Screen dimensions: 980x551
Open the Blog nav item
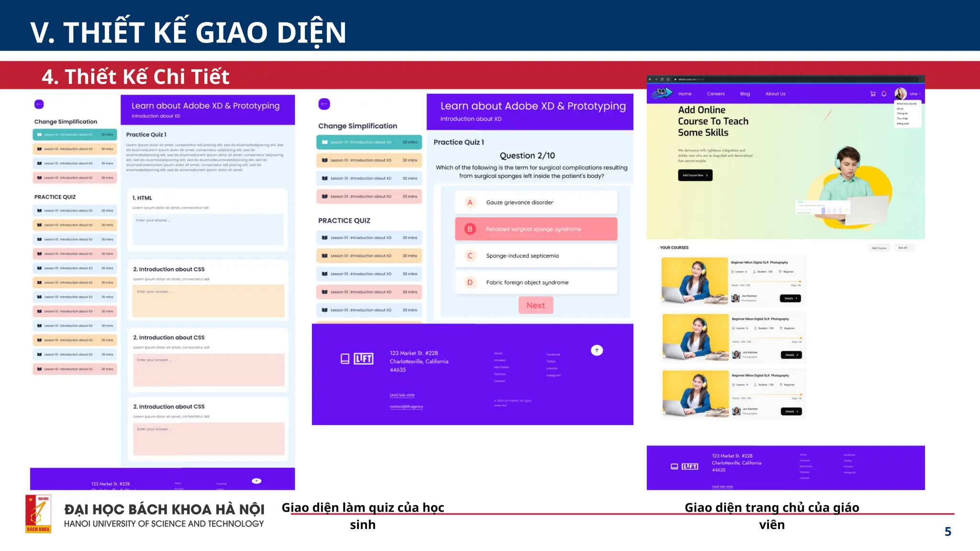[x=745, y=94]
